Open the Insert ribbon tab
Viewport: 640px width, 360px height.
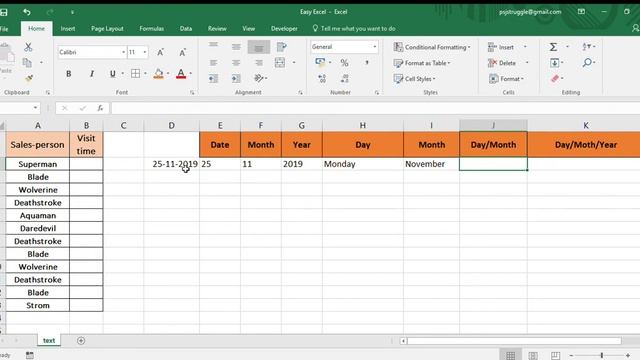click(68, 29)
